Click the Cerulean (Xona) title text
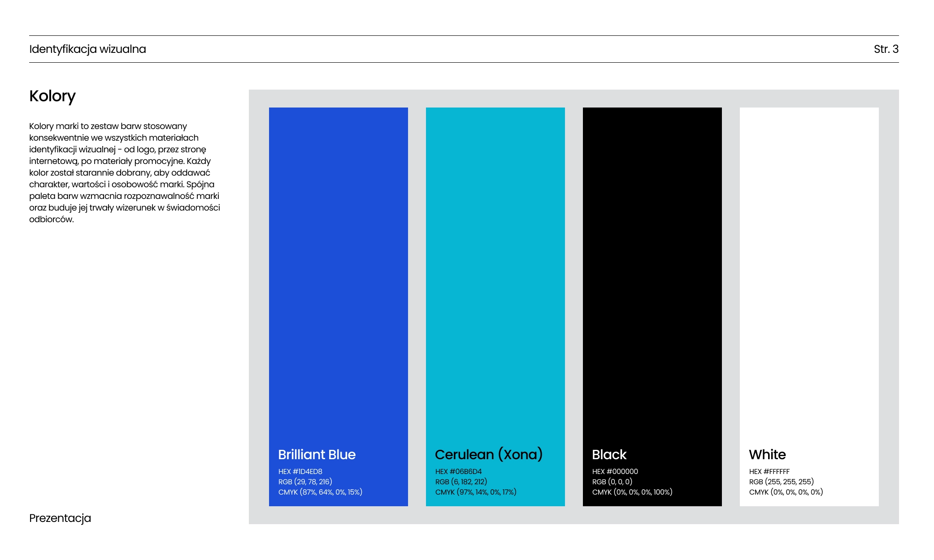The height and width of the screenshot is (560, 934). tap(488, 455)
